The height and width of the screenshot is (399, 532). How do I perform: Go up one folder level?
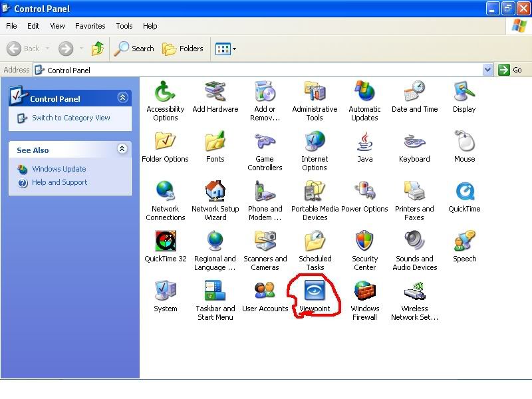(98, 49)
